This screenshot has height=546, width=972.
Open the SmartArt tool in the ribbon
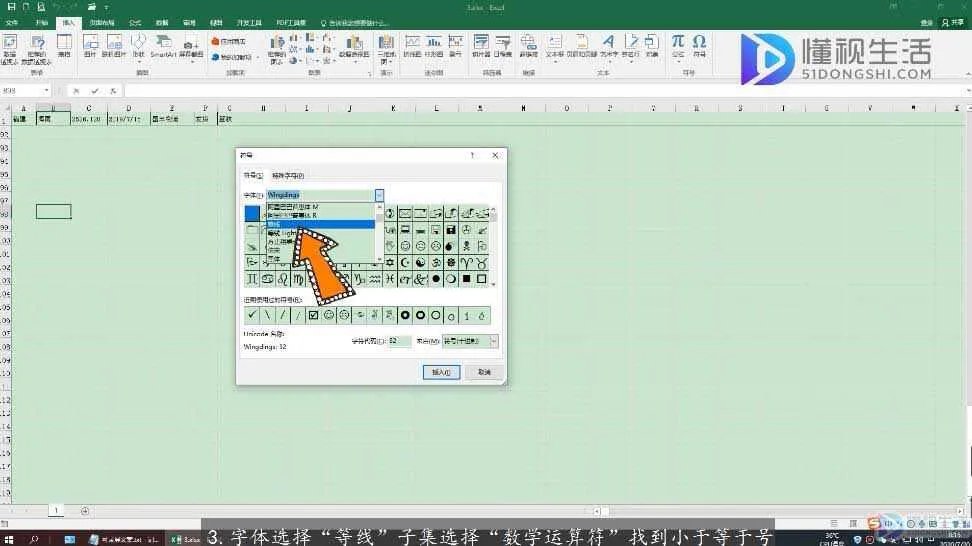click(163, 44)
